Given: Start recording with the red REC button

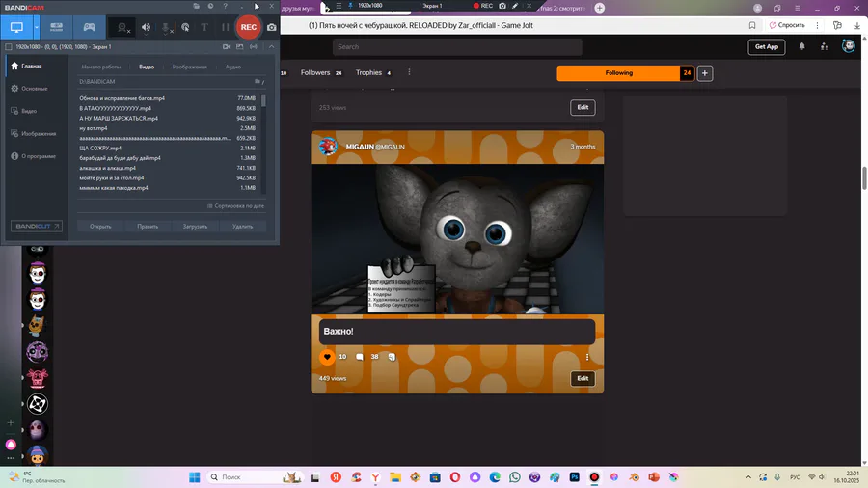Looking at the screenshot, I should pyautogui.click(x=249, y=27).
